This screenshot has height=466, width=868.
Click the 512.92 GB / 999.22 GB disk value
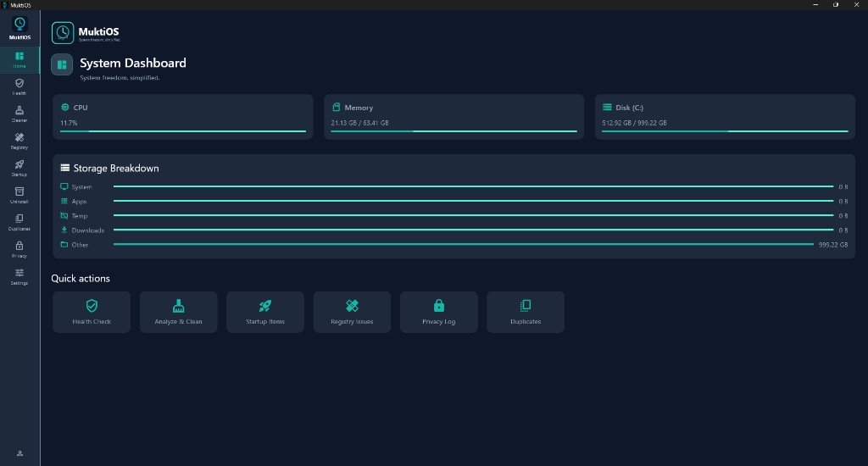[634, 123]
